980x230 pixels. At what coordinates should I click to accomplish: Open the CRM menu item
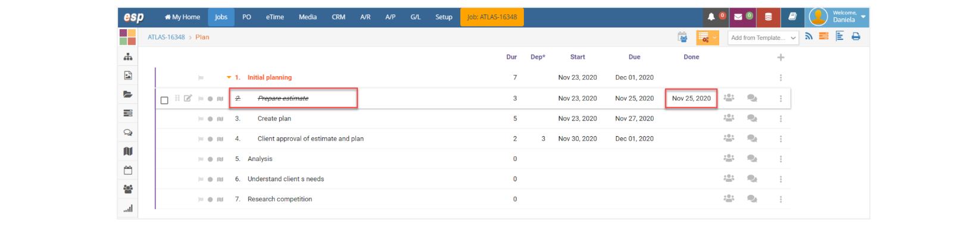[x=338, y=17]
